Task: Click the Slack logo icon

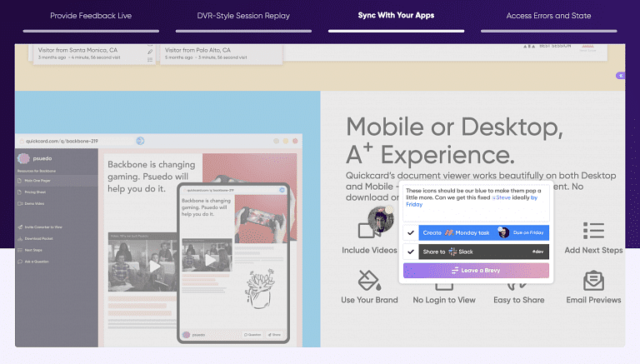Action: (452, 252)
